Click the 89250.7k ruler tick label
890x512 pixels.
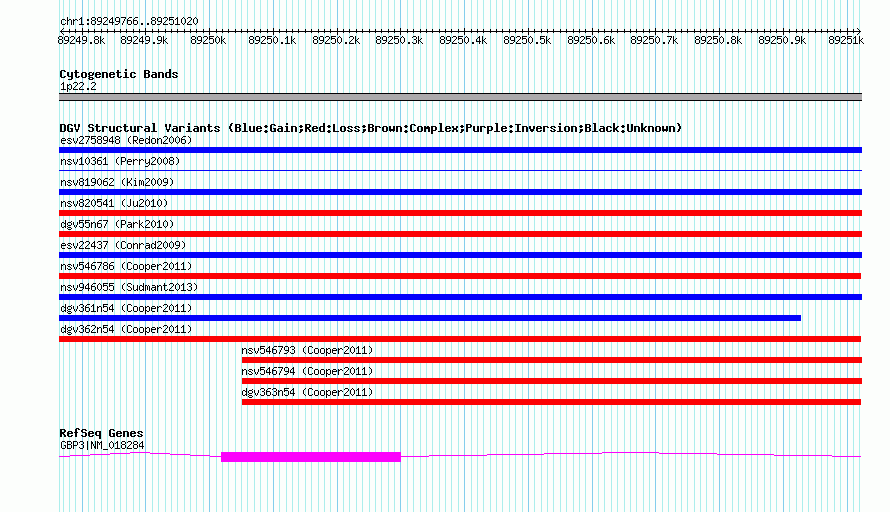pyautogui.click(x=654, y=40)
